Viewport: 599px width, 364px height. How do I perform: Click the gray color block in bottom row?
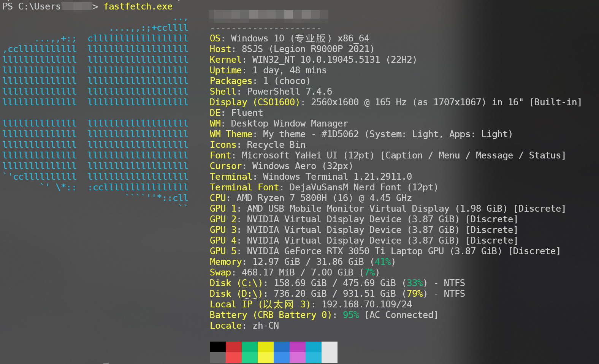218,358
